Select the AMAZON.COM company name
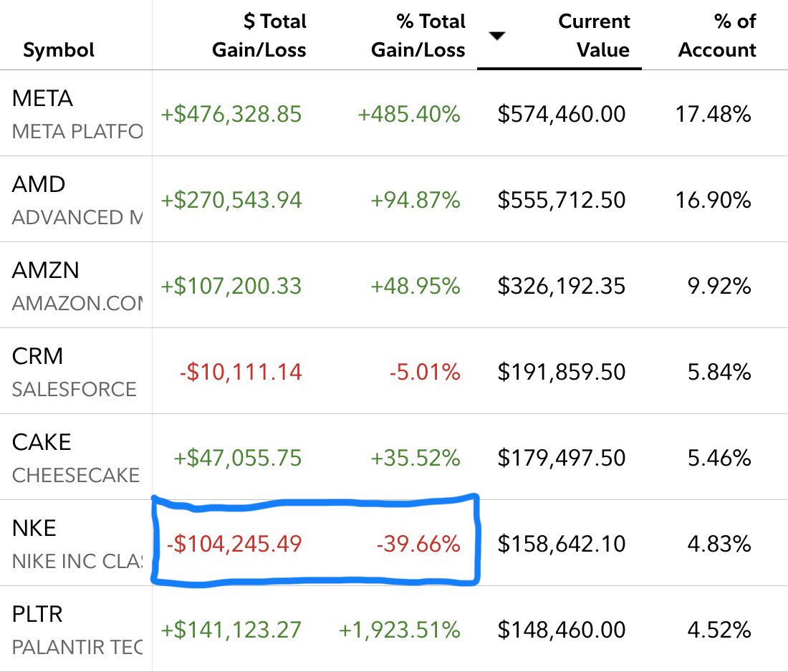Screen dimensions: 788x672 pos(77,303)
